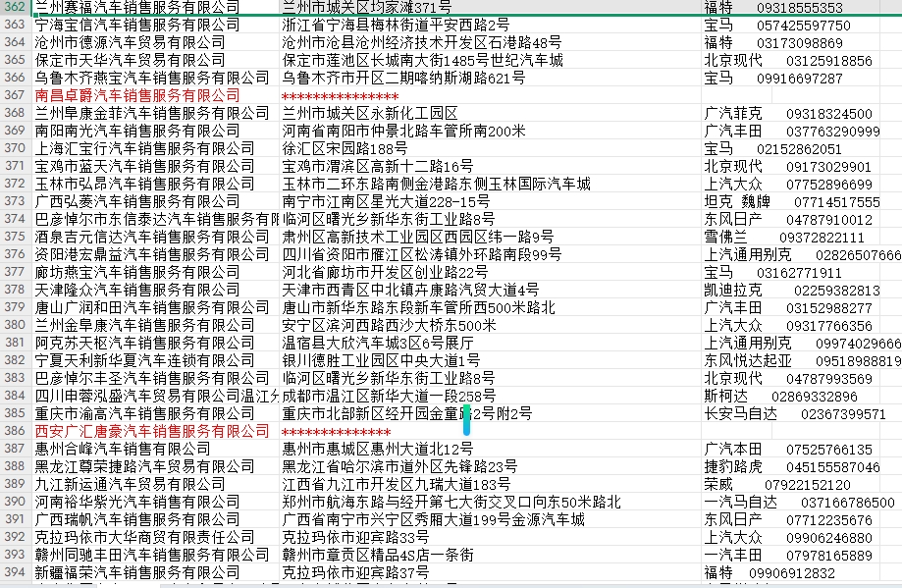
Task: Click cell 南阳南光汽车销售服务有限公司
Action: click(x=137, y=132)
